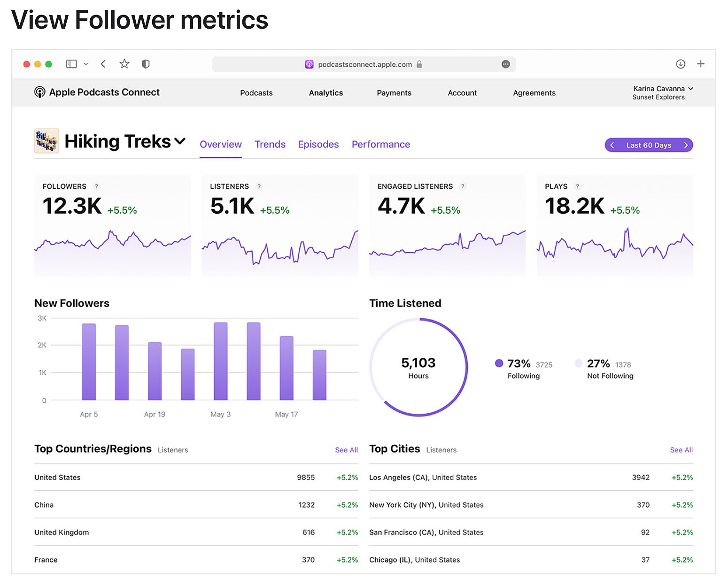Go back using the browser back arrow
The width and height of the screenshot is (728, 587).
(103, 64)
